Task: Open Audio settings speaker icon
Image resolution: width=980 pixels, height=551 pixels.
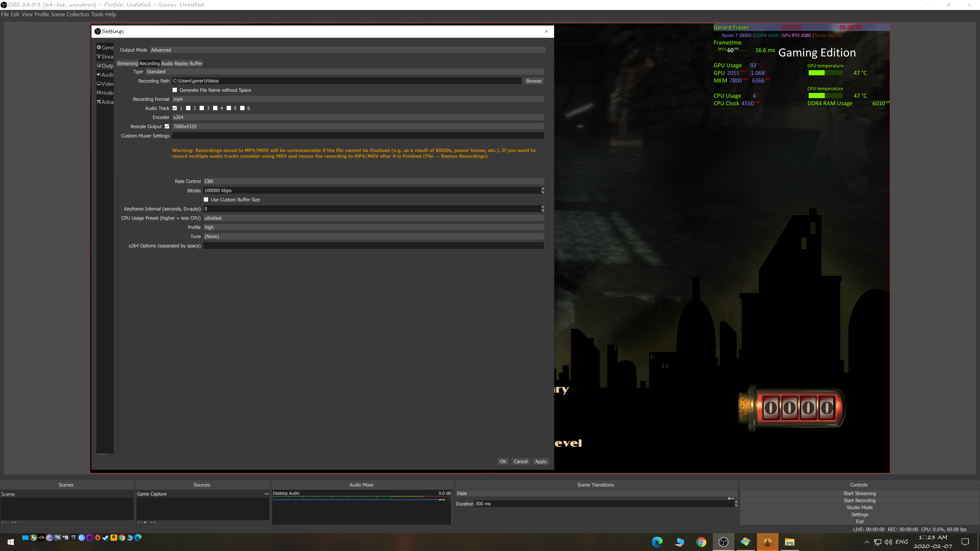Action: point(99,74)
